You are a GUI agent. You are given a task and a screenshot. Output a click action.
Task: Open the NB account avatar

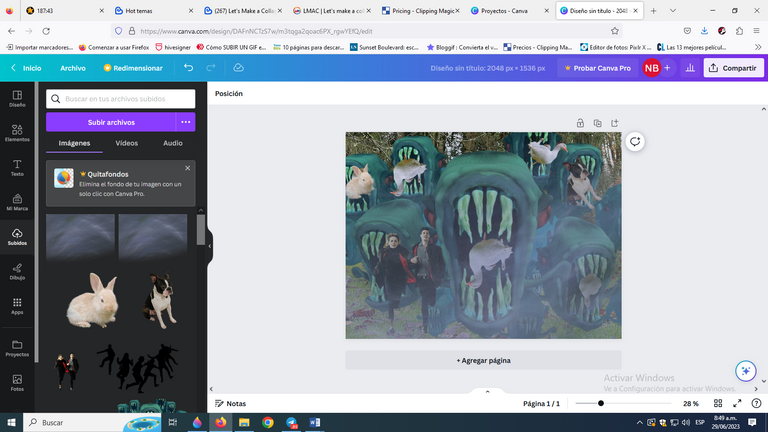pyautogui.click(x=651, y=68)
